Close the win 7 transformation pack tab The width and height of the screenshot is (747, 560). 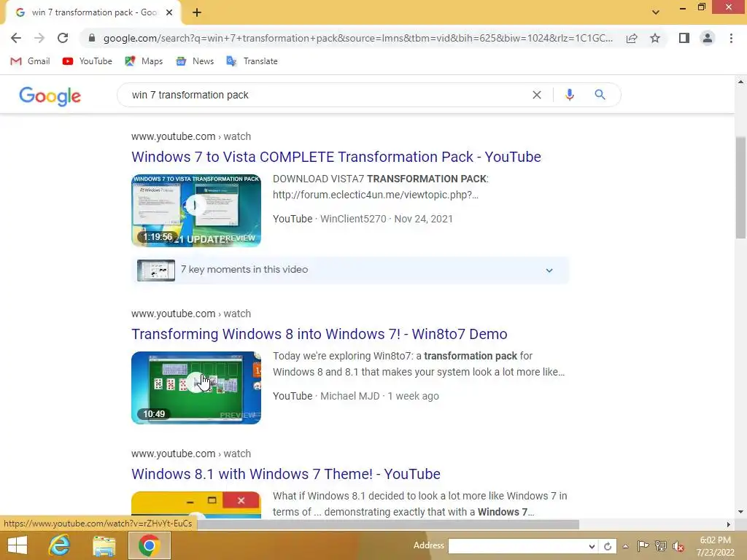169,13
